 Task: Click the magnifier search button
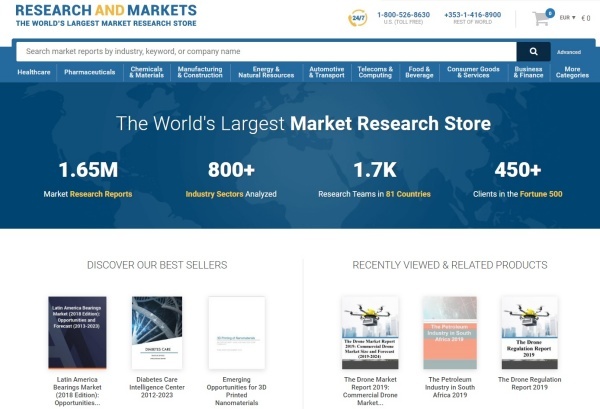[533, 51]
